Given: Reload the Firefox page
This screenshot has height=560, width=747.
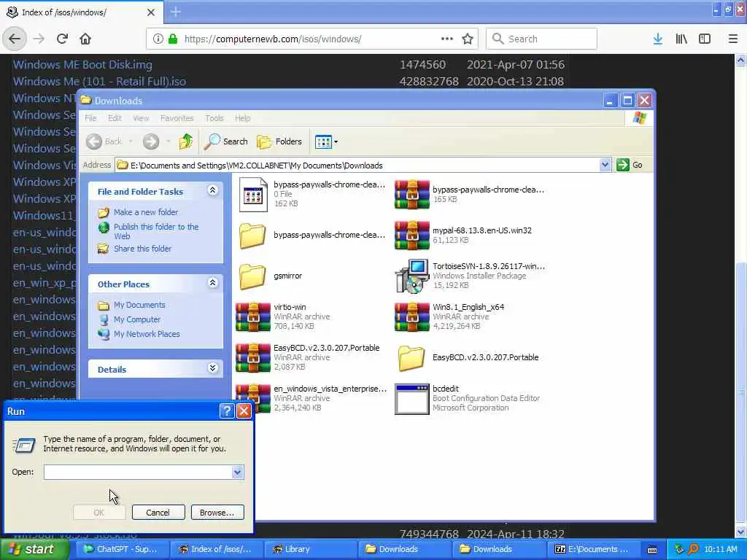Looking at the screenshot, I should coord(62,39).
